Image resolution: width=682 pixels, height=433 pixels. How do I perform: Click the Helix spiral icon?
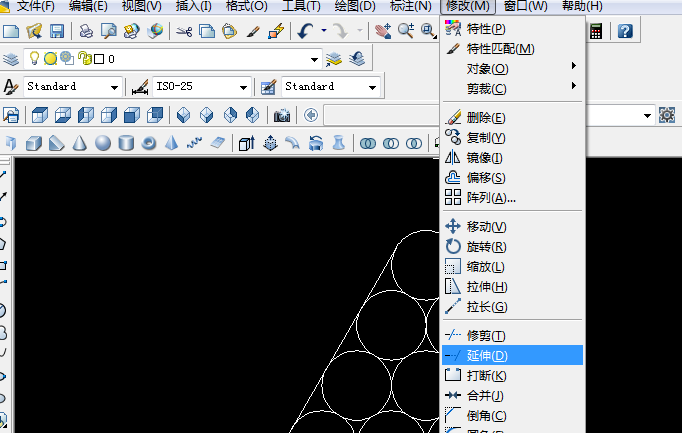[194, 143]
